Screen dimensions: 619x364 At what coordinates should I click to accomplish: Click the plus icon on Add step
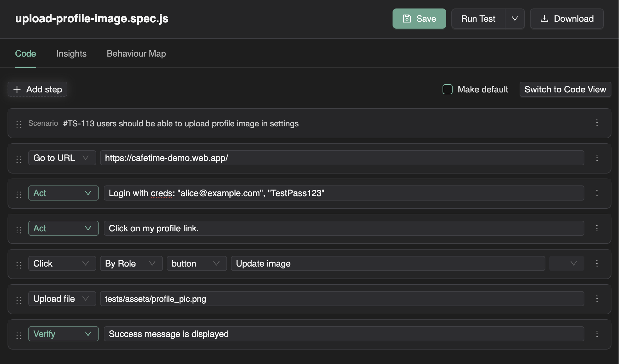17,89
